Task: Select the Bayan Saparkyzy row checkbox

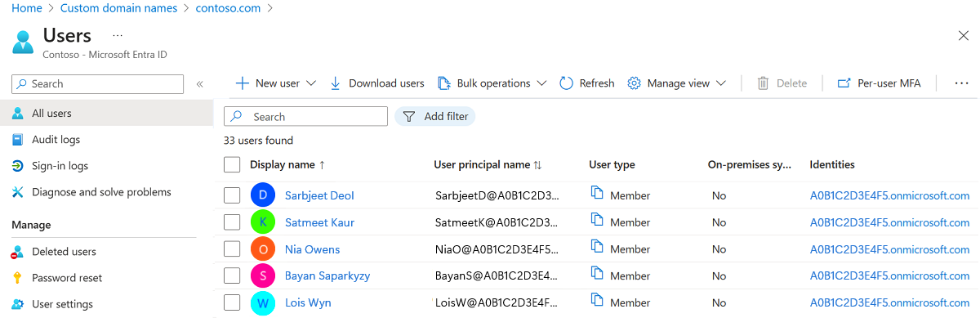Action: coord(232,276)
